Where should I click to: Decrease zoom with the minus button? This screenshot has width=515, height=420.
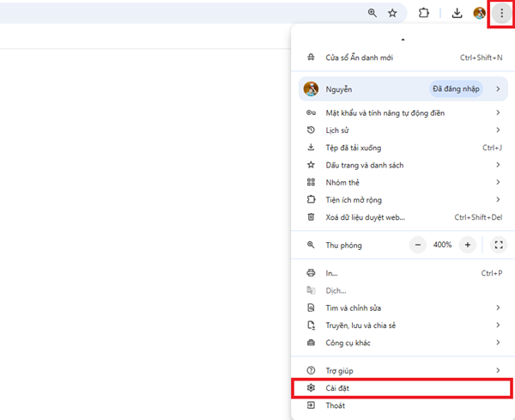coord(418,245)
